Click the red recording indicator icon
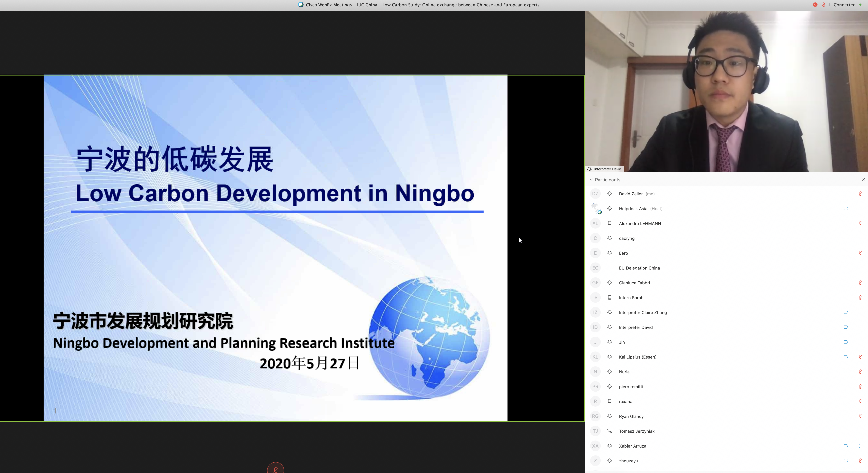Screen dimensions: 868x473 (815, 5)
